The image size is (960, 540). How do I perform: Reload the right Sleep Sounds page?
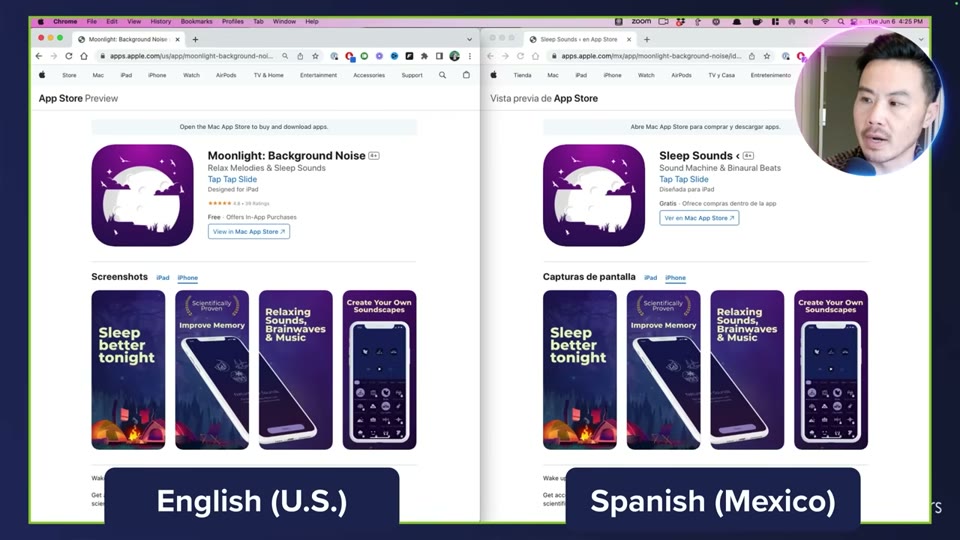click(x=520, y=56)
